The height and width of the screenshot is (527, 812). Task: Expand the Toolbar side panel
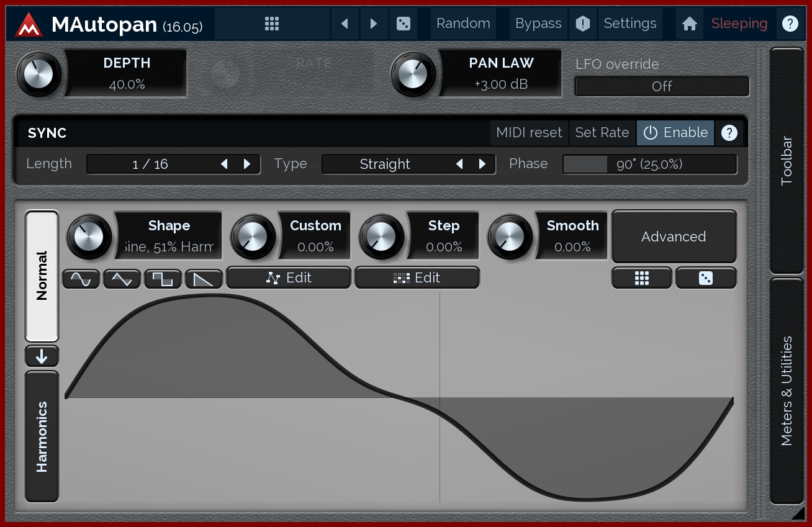[787, 160]
